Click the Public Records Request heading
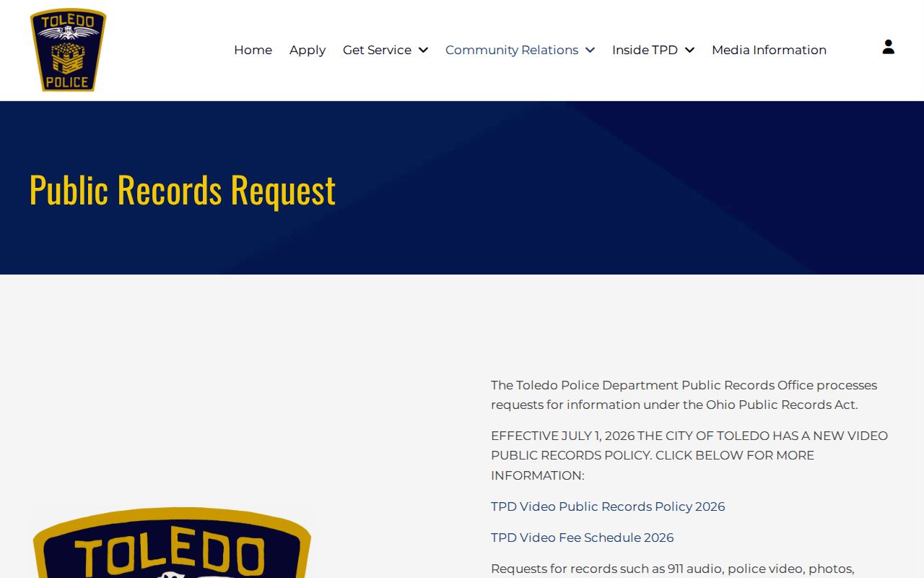The height and width of the screenshot is (578, 924). click(x=183, y=189)
